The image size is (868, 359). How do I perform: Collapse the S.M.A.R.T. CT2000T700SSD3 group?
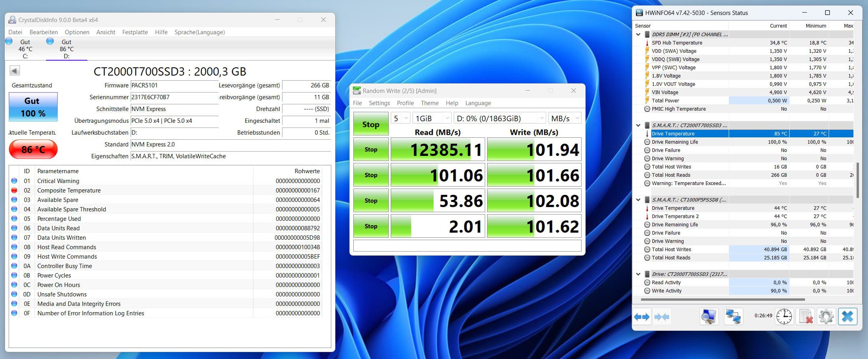click(638, 125)
